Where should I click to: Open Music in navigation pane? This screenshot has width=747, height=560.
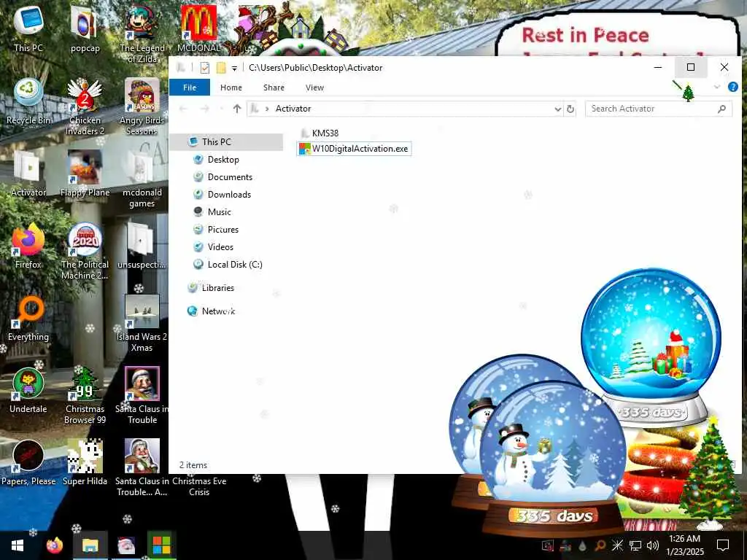219,212
